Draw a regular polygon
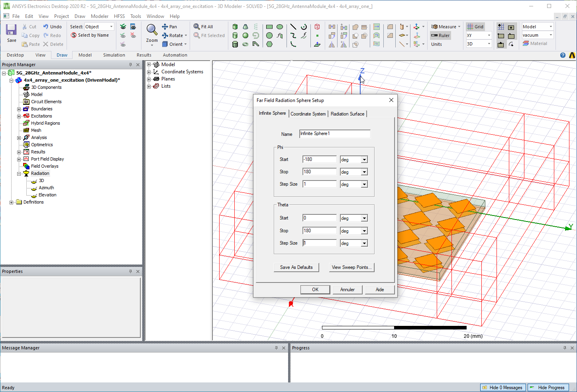Image resolution: width=577 pixels, height=392 pixels. (x=269, y=44)
